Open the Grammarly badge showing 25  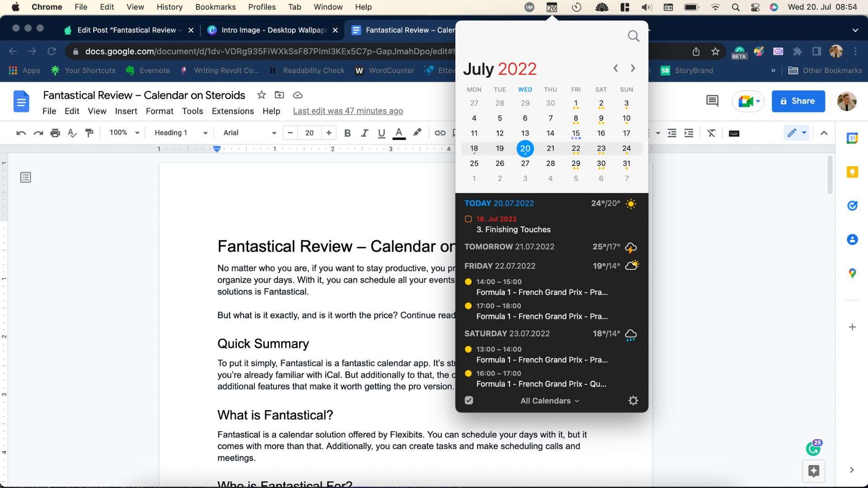(813, 448)
